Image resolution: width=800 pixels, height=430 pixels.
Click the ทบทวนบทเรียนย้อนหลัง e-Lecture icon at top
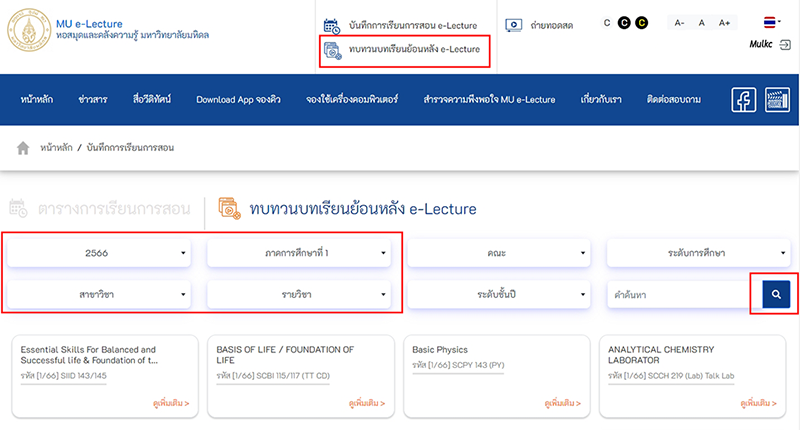point(333,50)
